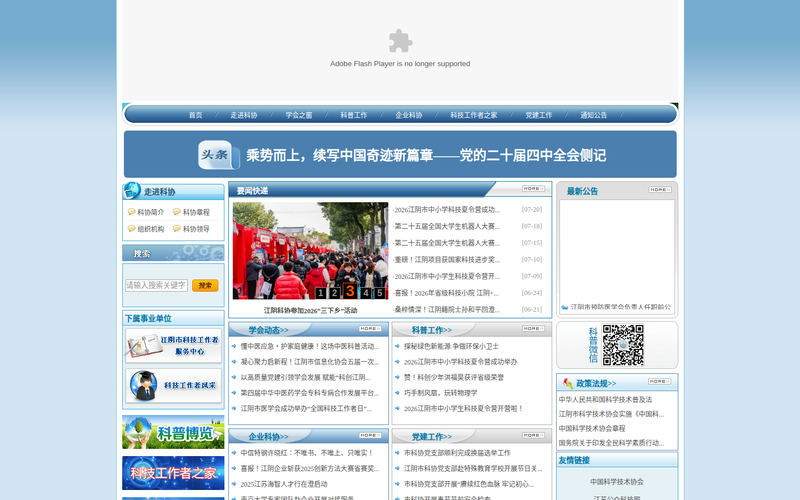
Task: Open the 科协章程 link
Action: click(x=196, y=212)
